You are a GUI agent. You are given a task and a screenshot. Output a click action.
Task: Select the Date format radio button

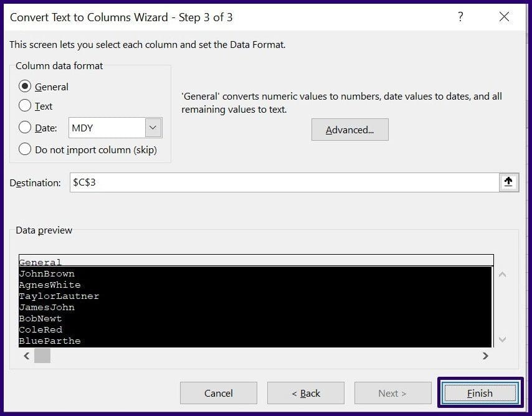25,128
